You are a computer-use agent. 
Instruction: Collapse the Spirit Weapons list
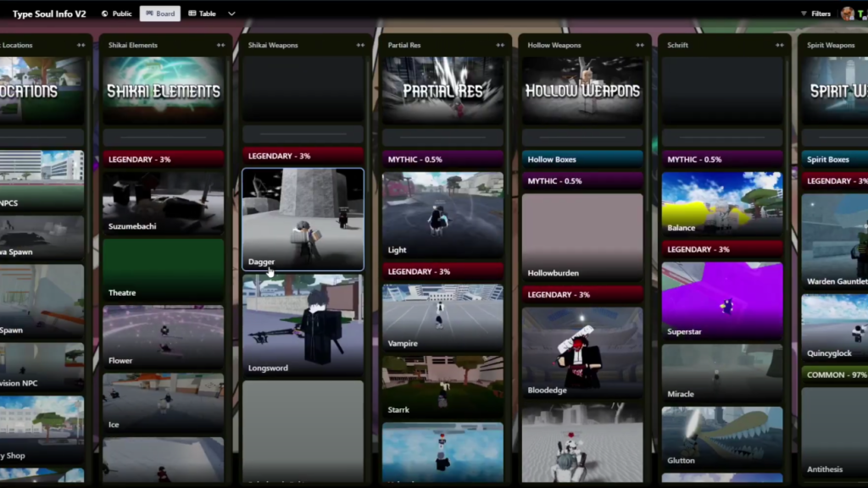863,45
